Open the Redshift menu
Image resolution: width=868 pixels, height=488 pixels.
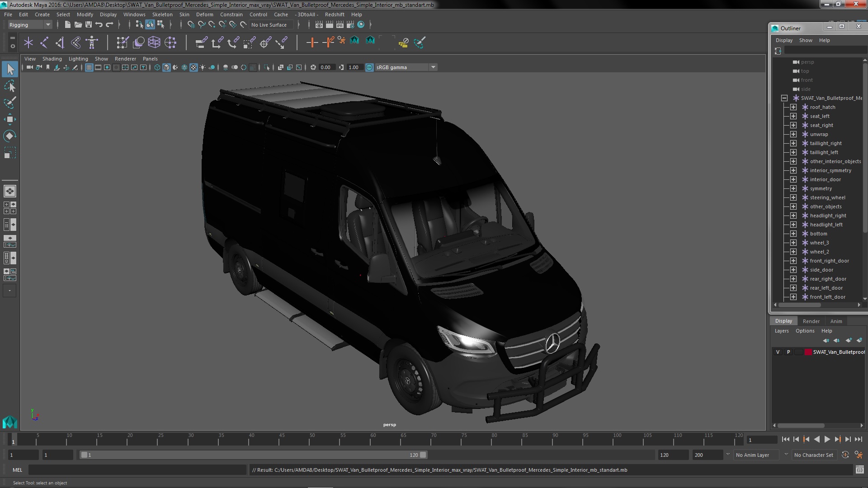334,14
